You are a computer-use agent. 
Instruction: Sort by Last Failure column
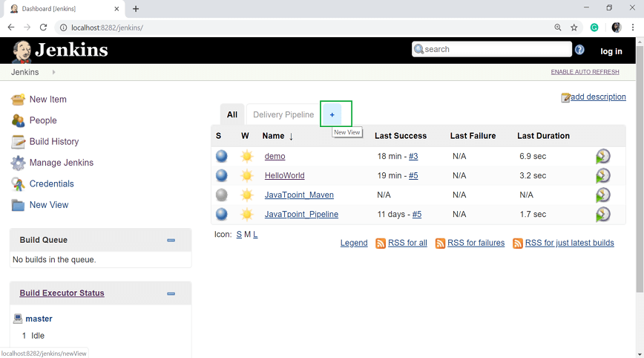click(x=473, y=136)
